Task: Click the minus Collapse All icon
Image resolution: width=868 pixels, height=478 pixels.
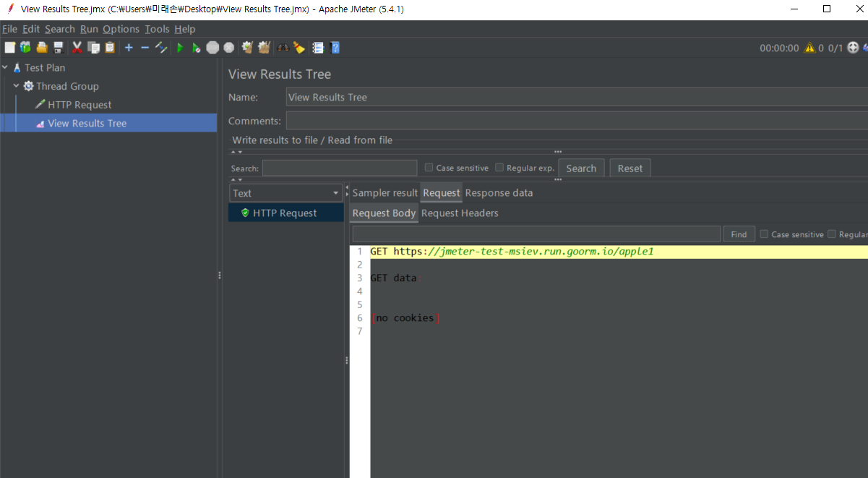Action: coord(145,48)
